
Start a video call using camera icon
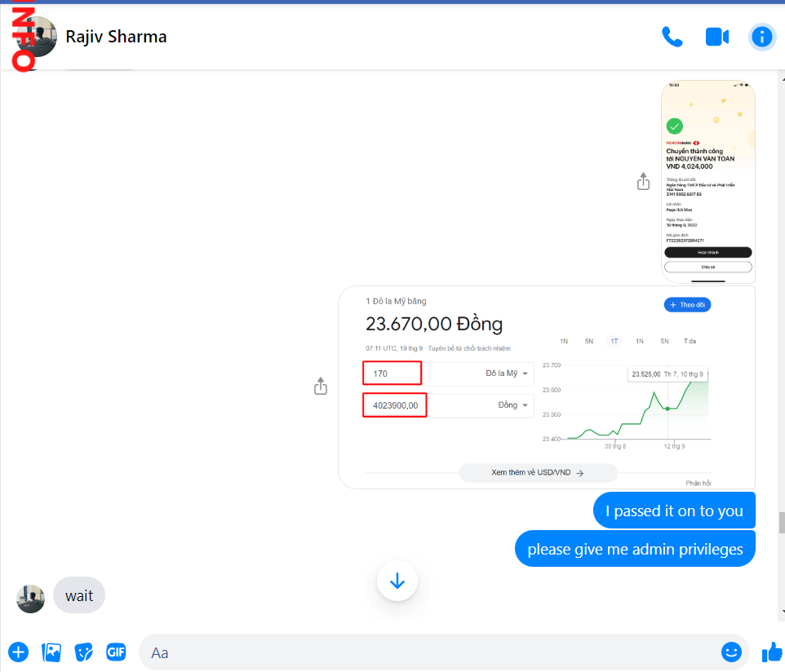(716, 37)
